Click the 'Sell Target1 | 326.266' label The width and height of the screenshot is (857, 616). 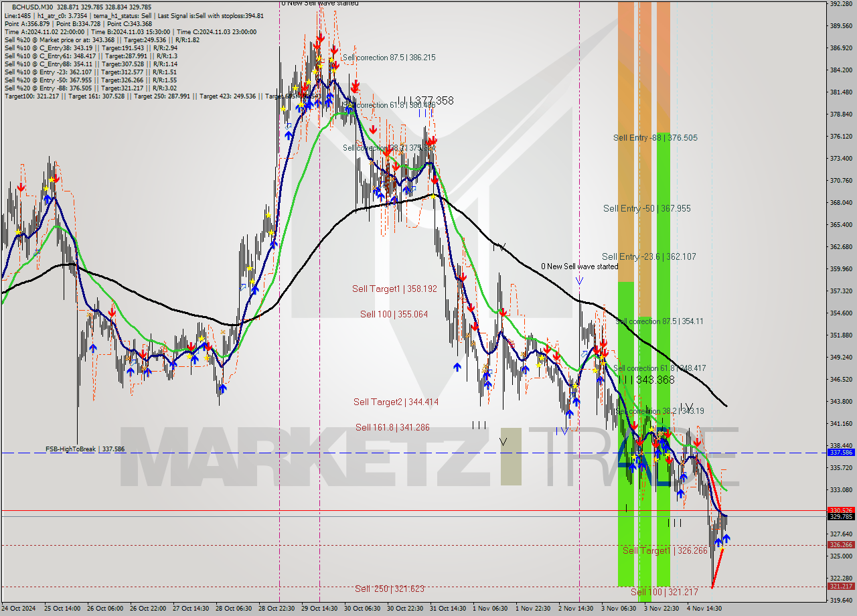click(665, 550)
